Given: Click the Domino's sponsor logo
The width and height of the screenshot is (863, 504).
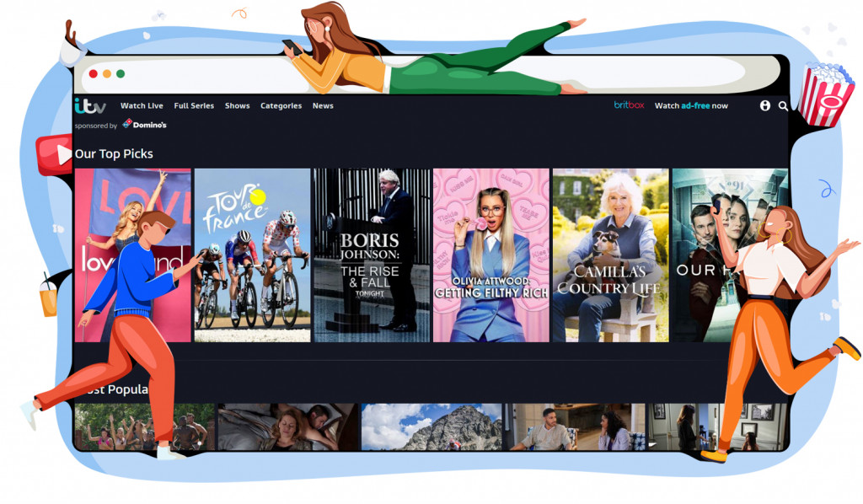Looking at the screenshot, I should 144,125.
